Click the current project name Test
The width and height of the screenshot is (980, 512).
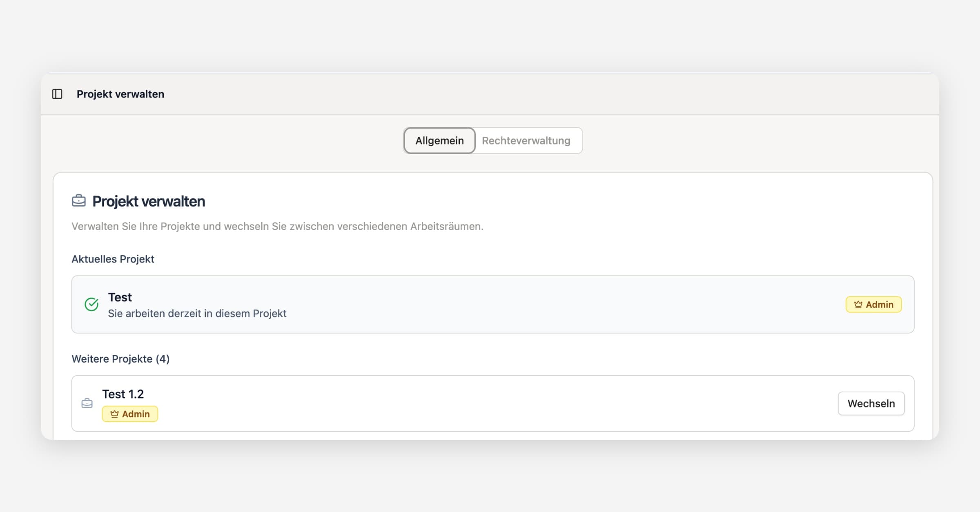[120, 297]
